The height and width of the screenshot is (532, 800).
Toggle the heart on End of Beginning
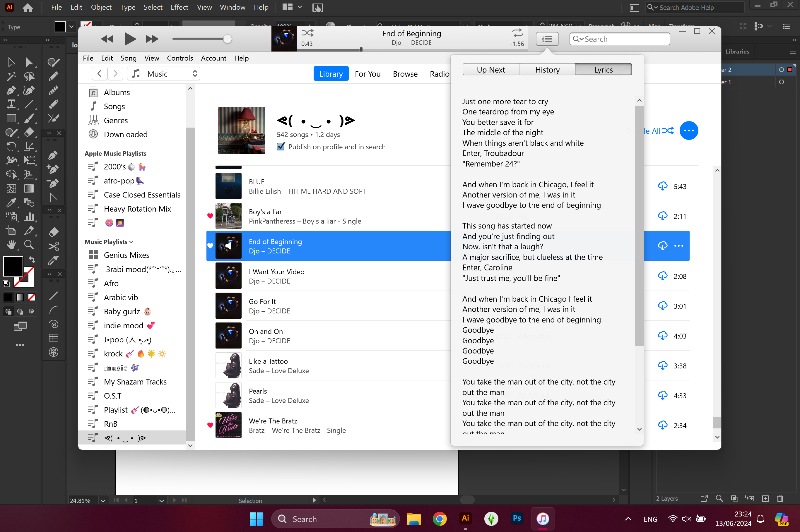210,246
